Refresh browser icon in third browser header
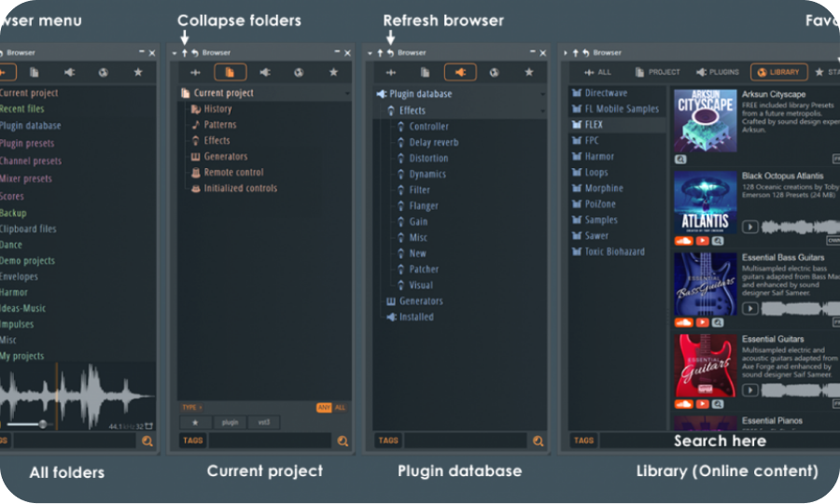This screenshot has height=504, width=840. (390, 53)
